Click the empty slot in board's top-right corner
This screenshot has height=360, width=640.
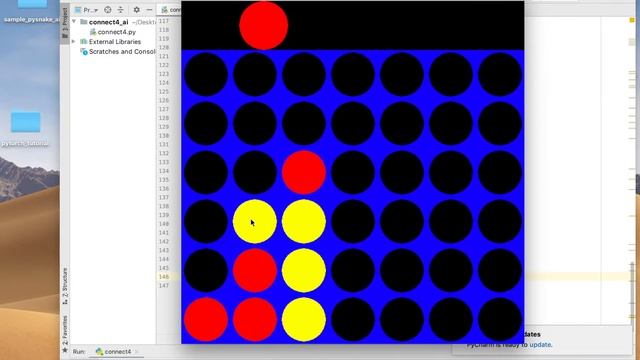[500, 74]
